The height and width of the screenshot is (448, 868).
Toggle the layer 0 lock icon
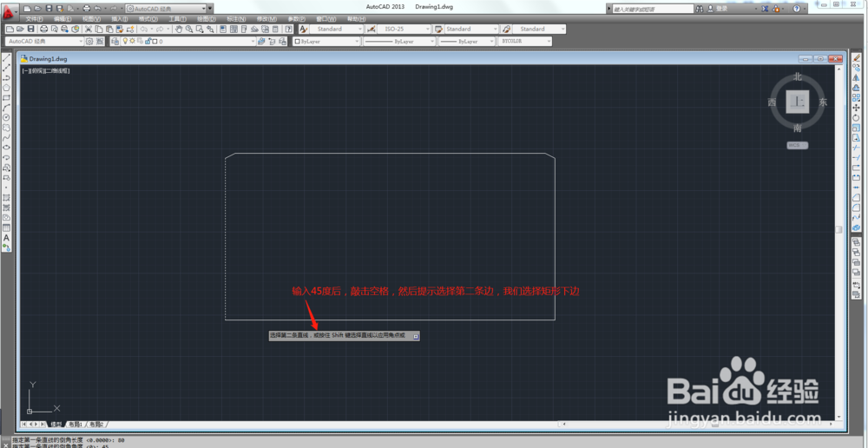pos(147,41)
